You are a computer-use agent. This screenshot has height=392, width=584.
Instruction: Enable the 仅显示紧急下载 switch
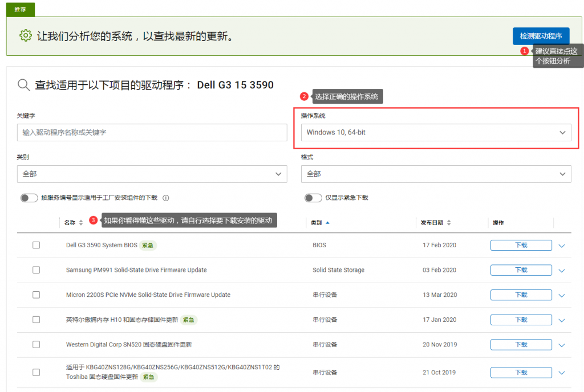[313, 198]
